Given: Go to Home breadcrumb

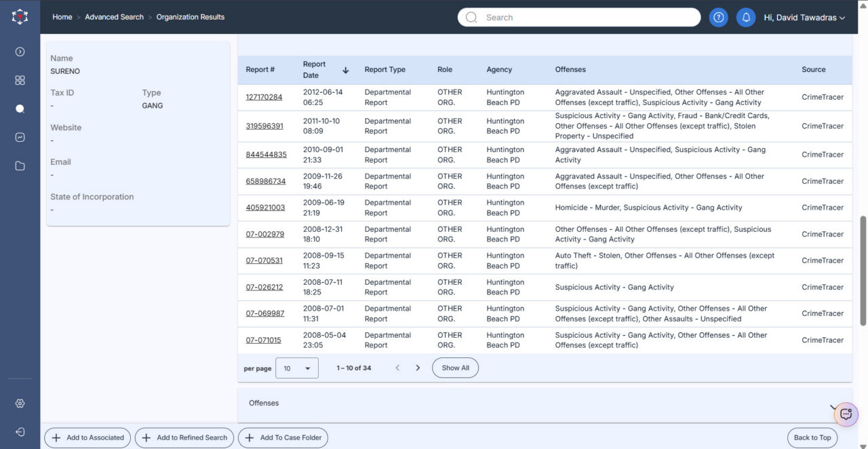Looking at the screenshot, I should pyautogui.click(x=62, y=17).
